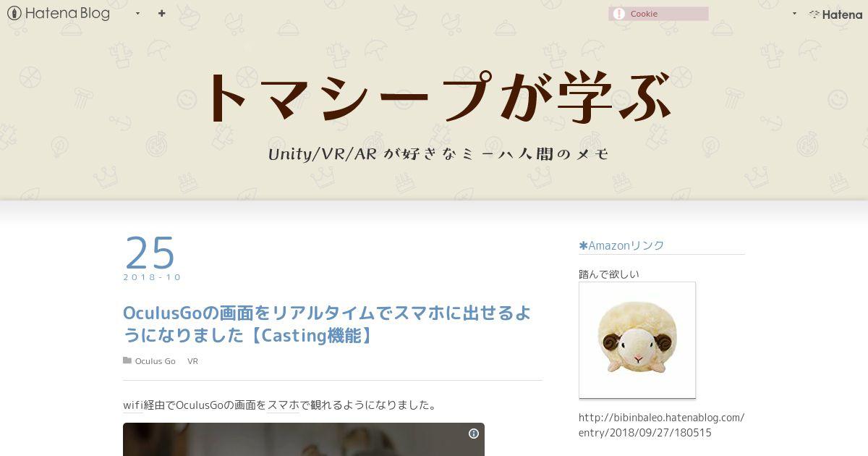Select the VR category tag

tap(192, 361)
